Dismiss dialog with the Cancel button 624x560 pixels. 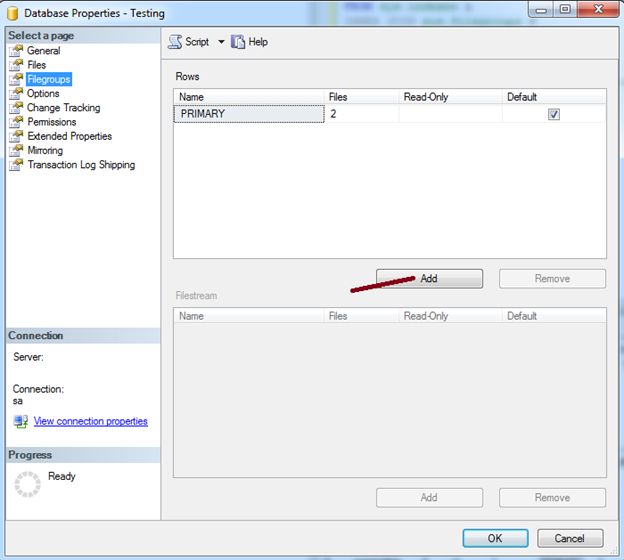coord(570,538)
